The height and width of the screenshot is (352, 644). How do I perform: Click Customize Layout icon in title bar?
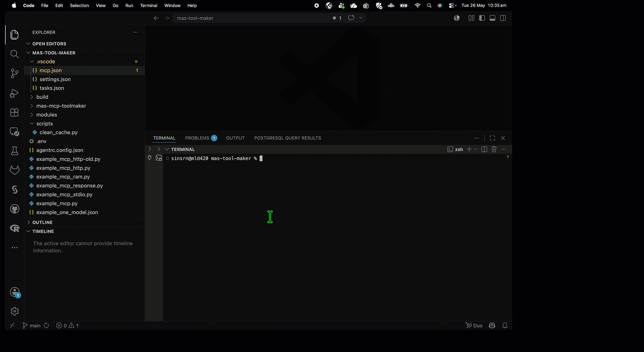coord(471,18)
